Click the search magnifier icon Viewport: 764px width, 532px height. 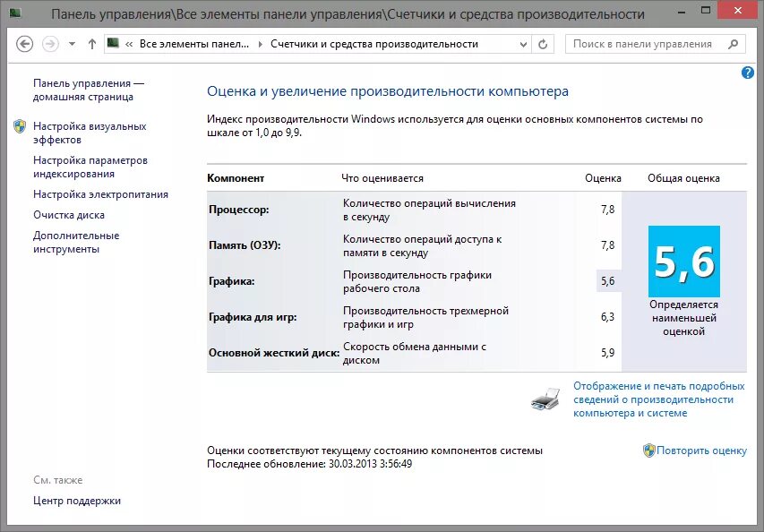pyautogui.click(x=733, y=44)
